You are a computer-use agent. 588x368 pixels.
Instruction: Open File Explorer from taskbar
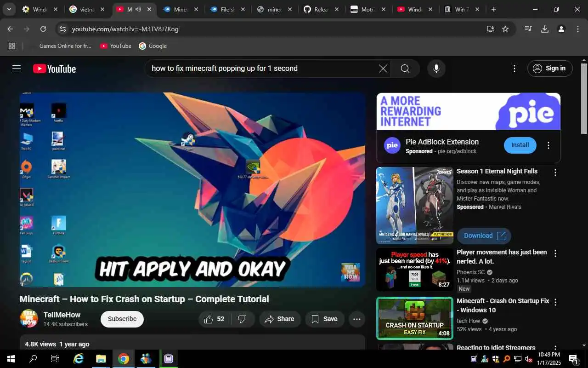pos(101,359)
